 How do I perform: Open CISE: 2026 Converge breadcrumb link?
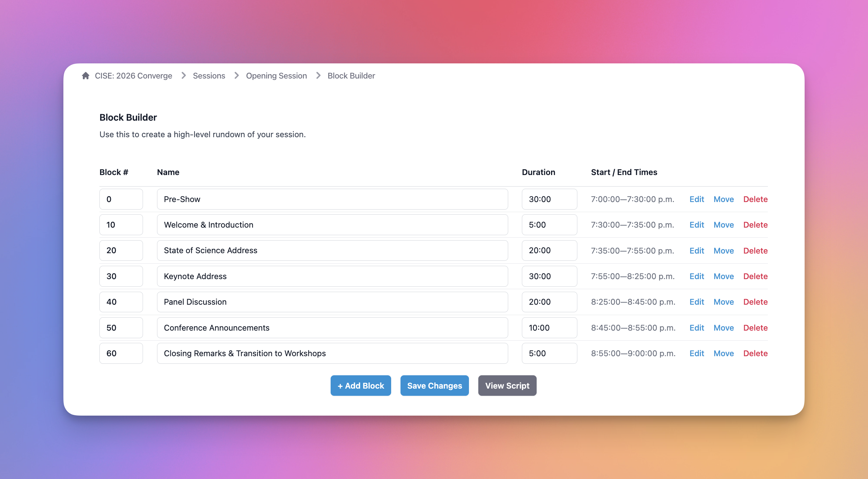click(133, 76)
